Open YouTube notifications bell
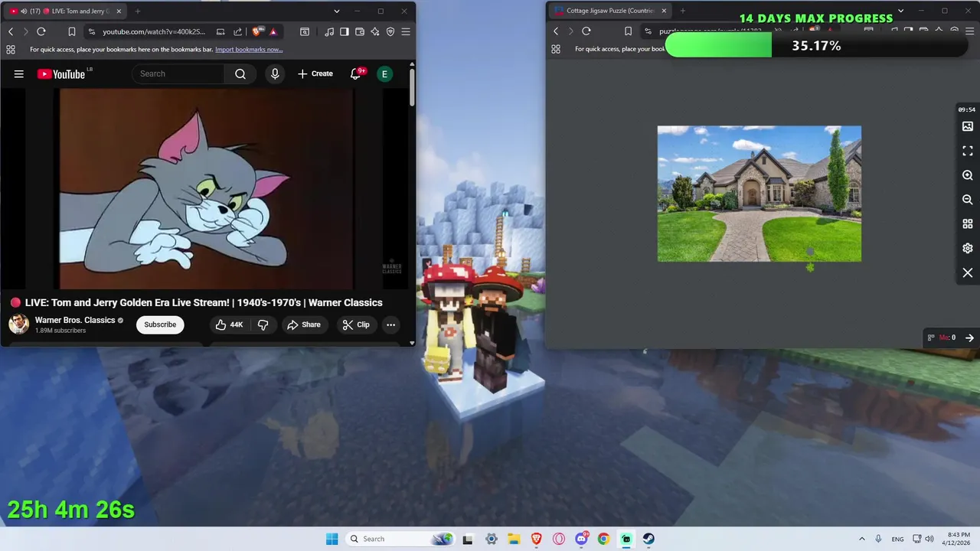This screenshot has height=551, width=980. (355, 73)
